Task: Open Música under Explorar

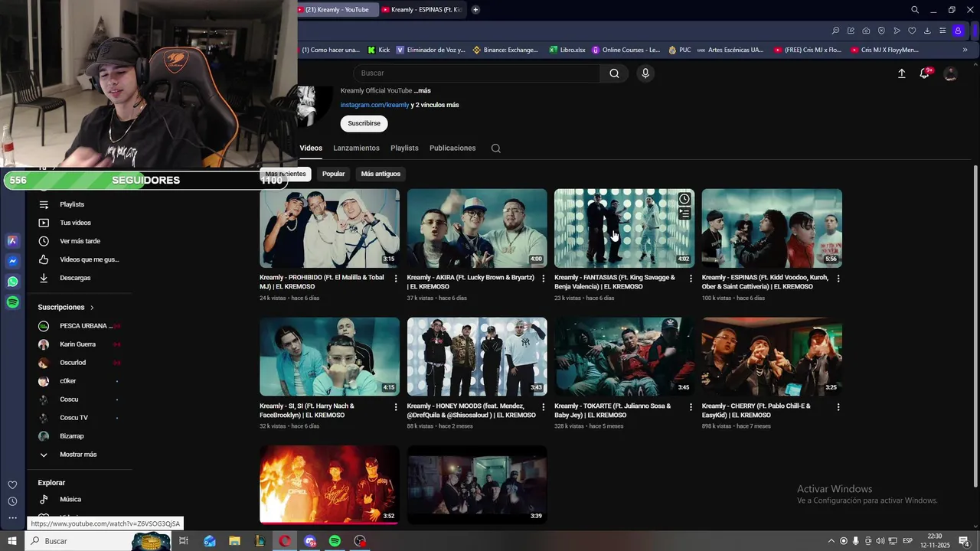Action: pyautogui.click(x=70, y=499)
